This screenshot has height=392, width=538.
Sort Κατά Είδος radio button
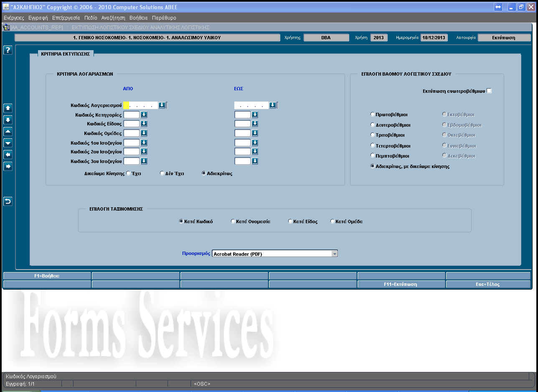coord(290,221)
